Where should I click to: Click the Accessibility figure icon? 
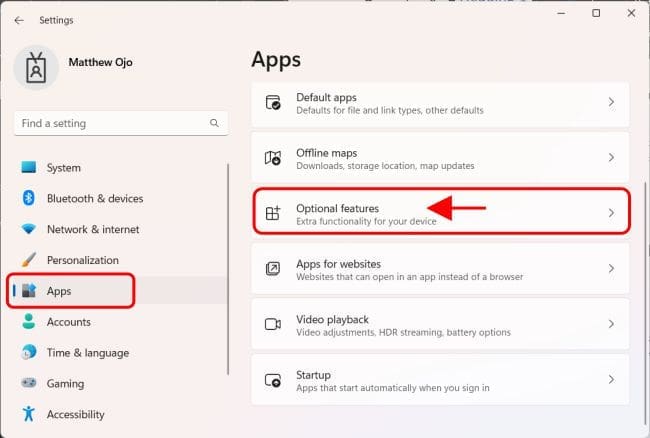tap(29, 414)
